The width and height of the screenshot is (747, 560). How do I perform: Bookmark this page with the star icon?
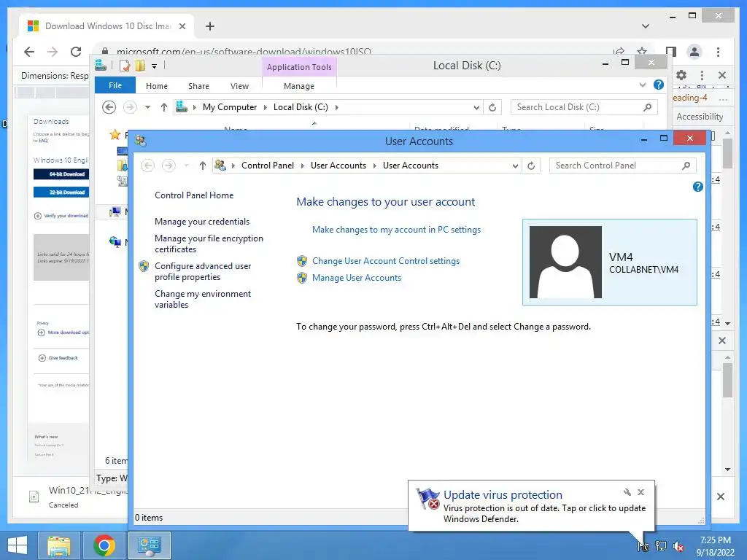(x=642, y=51)
